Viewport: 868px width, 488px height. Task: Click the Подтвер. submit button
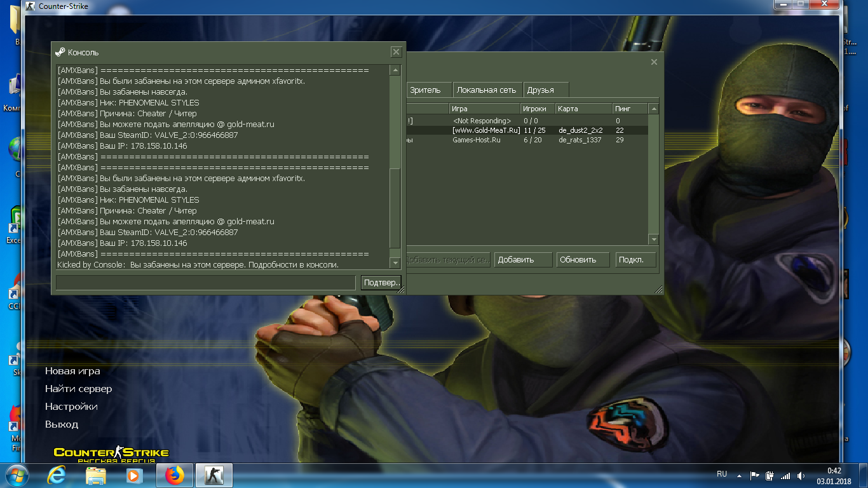pyautogui.click(x=381, y=283)
